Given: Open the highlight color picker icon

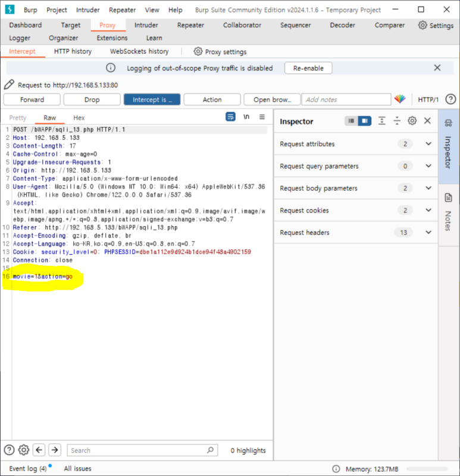Looking at the screenshot, I should click(x=400, y=99).
